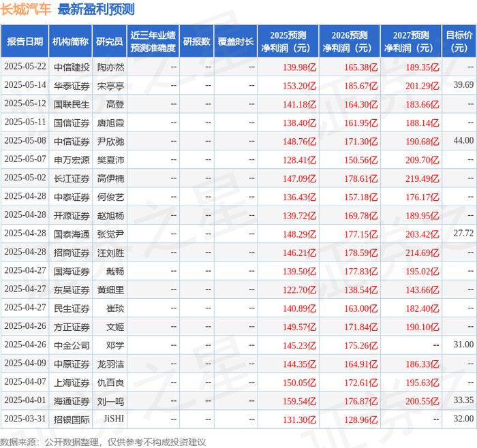Select value 169.78亿
Viewport: 477px width, 448px height.
tap(360, 216)
